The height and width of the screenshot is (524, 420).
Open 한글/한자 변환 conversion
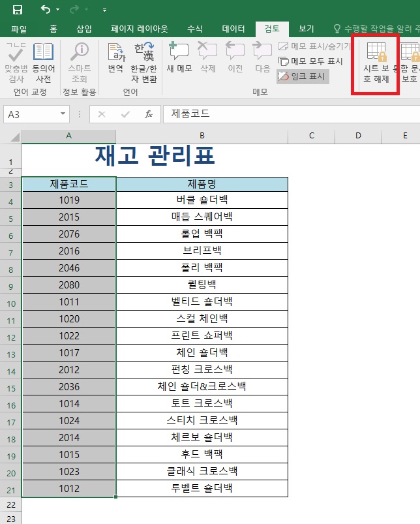click(x=144, y=62)
